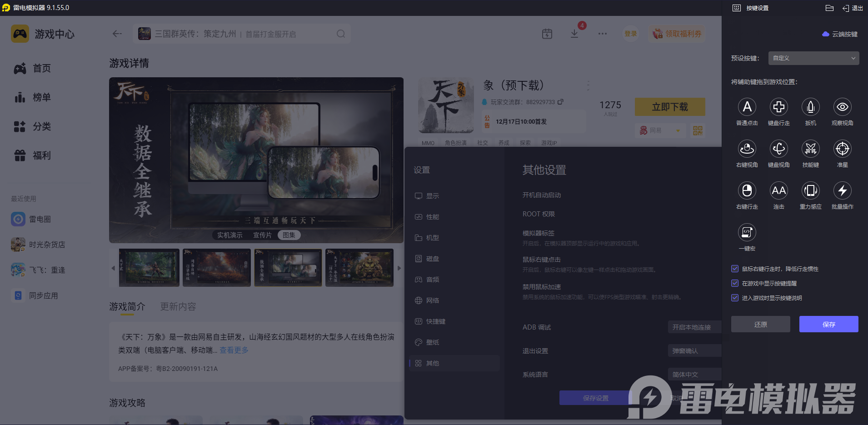Viewport: 868px width, 425px height.
Task: Click the 退出 exit button
Action: [853, 8]
